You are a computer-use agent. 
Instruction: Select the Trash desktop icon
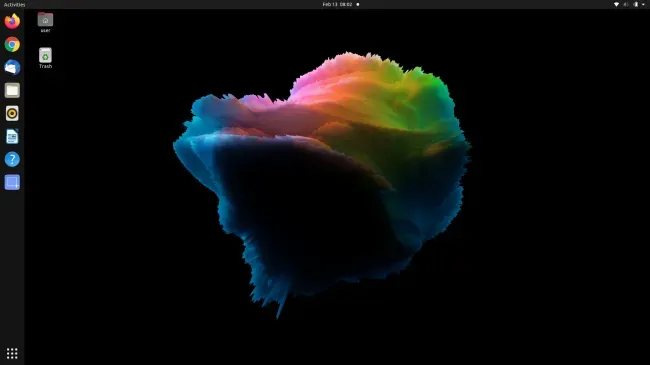45,55
